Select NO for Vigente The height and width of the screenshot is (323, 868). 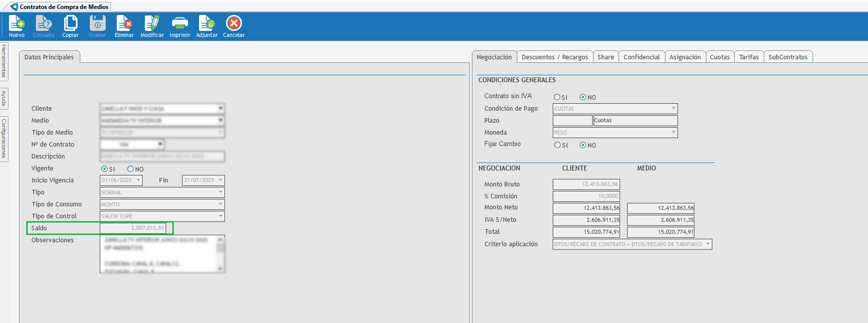(130, 169)
